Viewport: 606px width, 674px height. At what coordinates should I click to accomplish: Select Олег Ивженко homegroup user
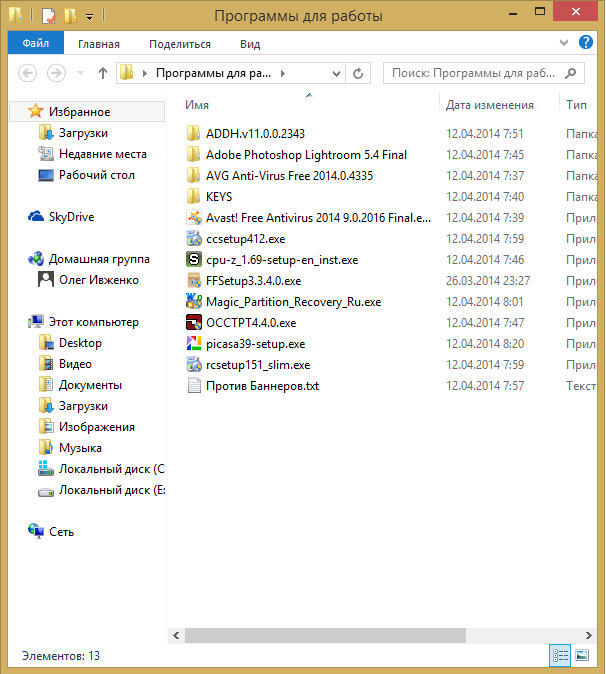point(99,280)
